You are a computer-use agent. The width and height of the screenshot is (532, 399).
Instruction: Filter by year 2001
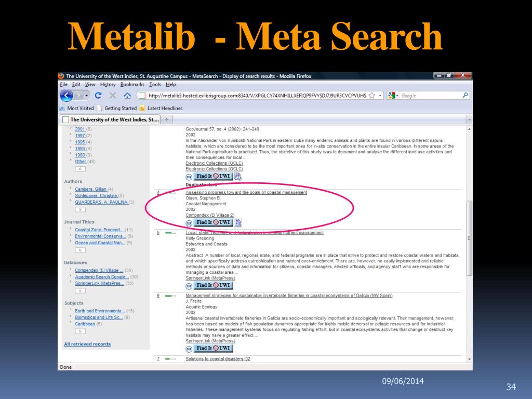pos(80,129)
